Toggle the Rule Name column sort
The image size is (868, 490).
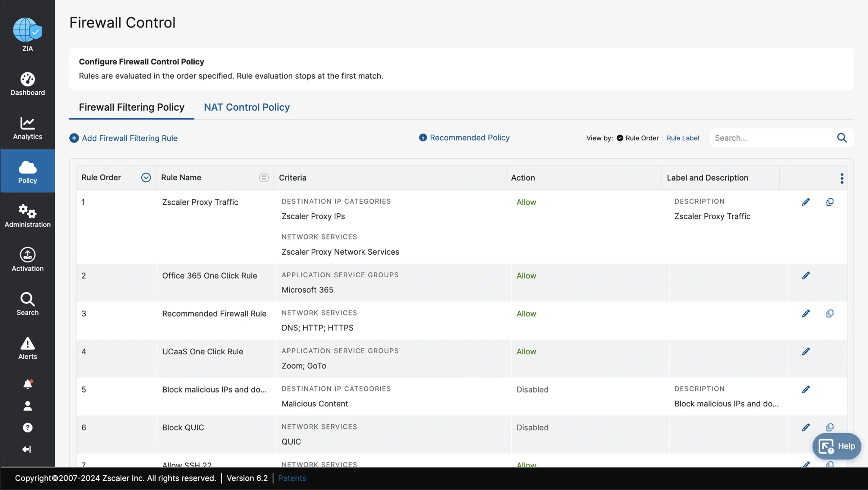click(x=263, y=177)
